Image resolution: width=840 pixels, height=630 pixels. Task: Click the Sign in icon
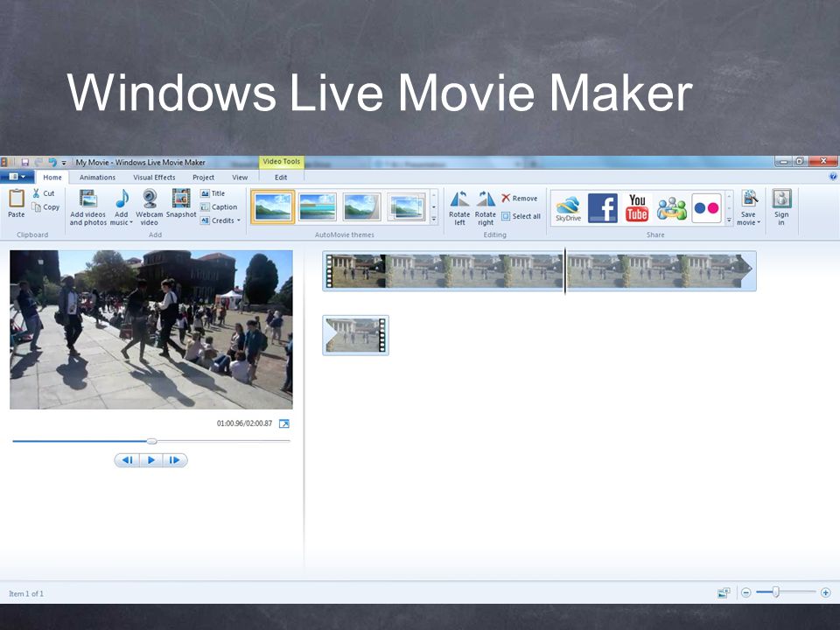click(781, 199)
